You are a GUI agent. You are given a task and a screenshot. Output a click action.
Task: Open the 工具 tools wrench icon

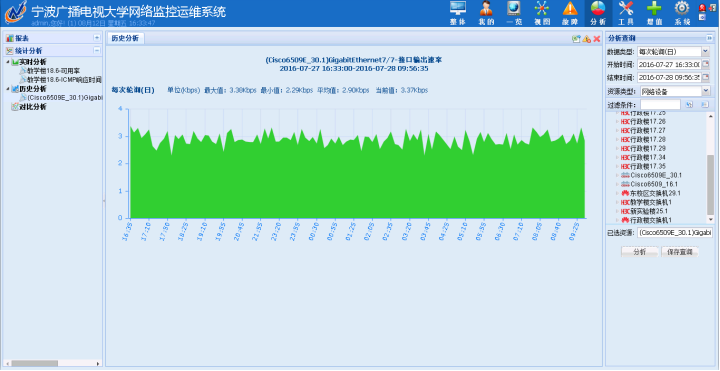pos(625,8)
